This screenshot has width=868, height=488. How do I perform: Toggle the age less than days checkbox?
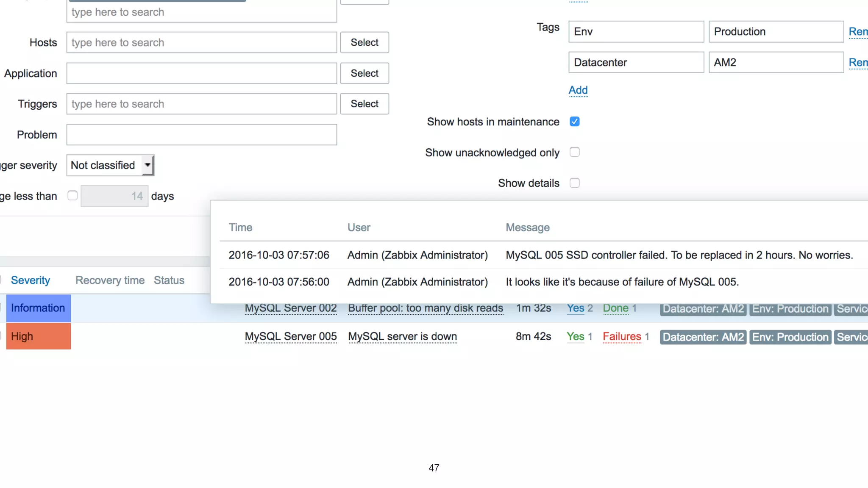(72, 196)
